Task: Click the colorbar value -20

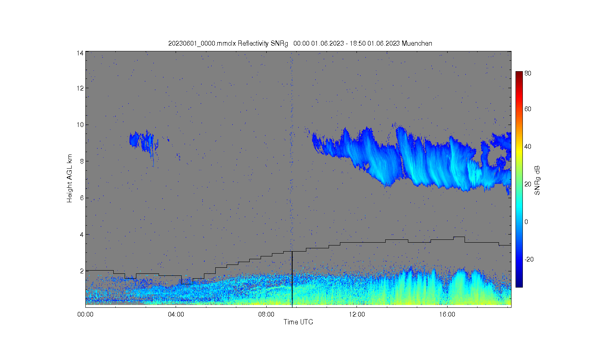Action: click(x=529, y=259)
